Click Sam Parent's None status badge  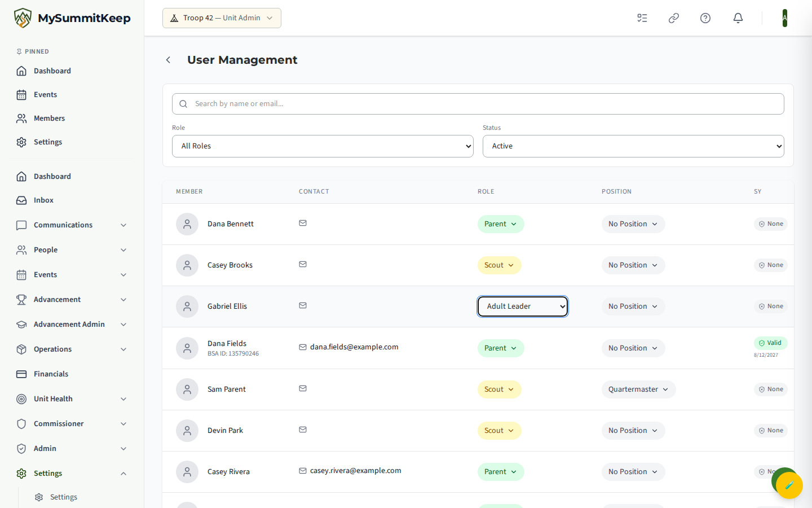(x=770, y=389)
